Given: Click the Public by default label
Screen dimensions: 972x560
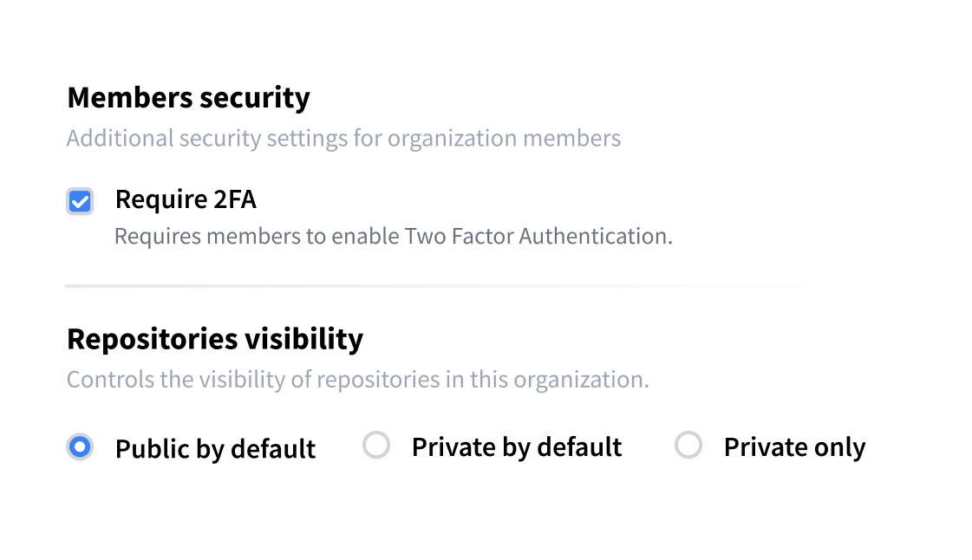Looking at the screenshot, I should [x=215, y=448].
